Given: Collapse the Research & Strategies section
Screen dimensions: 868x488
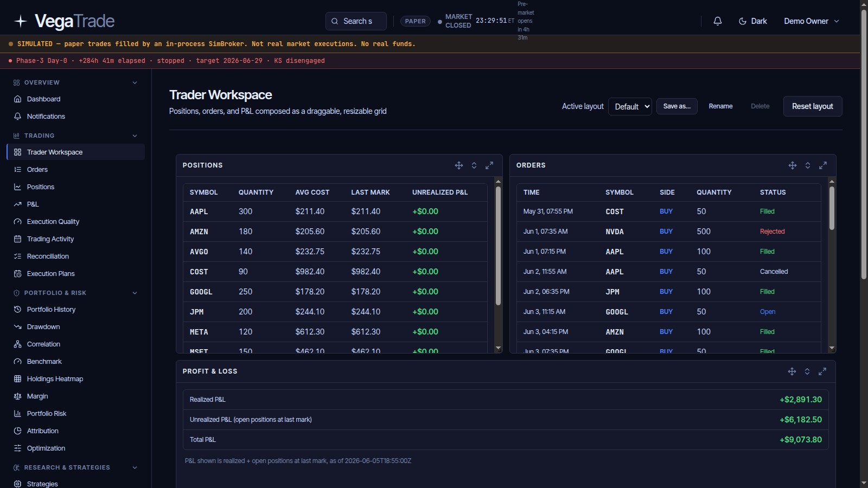Looking at the screenshot, I should [x=135, y=468].
